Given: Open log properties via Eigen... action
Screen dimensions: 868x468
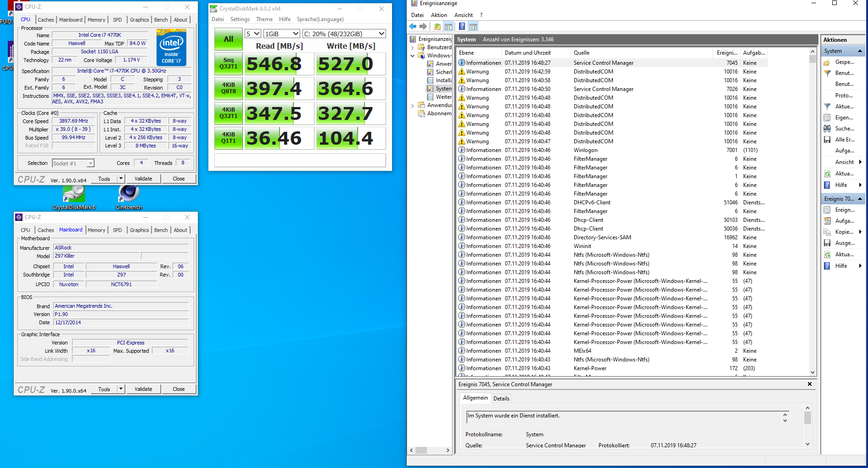Looking at the screenshot, I should 844,118.
